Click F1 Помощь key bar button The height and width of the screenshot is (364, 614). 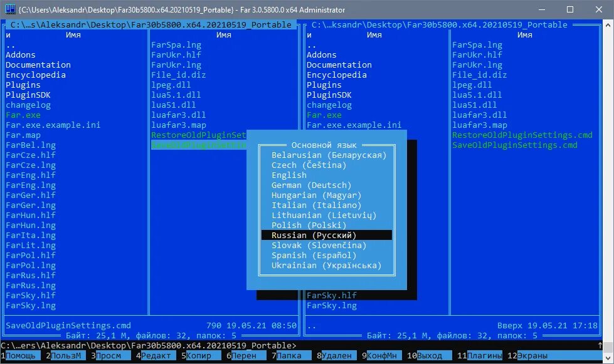pyautogui.click(x=20, y=356)
